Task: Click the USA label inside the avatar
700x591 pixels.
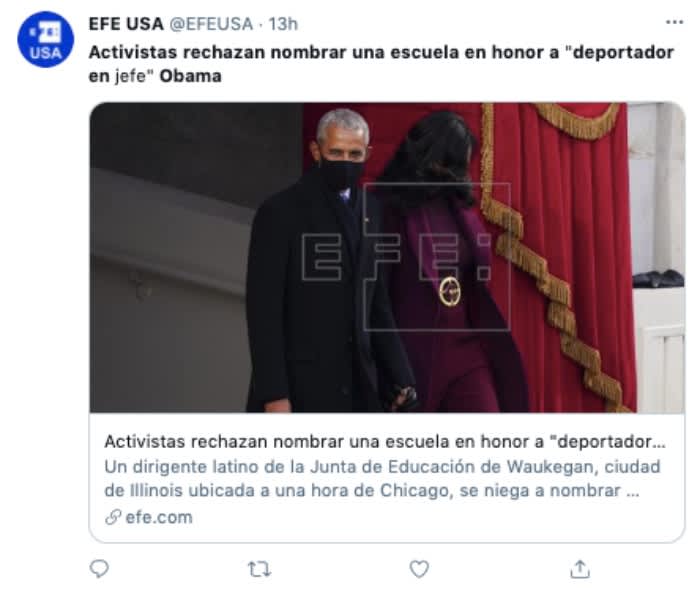Action: [x=46, y=53]
